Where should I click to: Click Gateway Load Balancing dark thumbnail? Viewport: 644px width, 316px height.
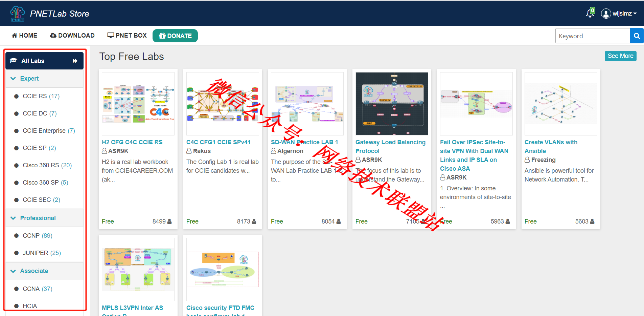coord(392,104)
